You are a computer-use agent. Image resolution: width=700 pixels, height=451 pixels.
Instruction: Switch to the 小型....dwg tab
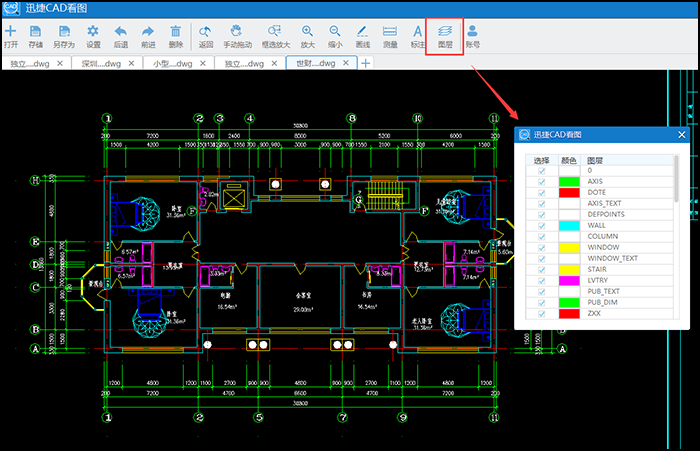pyautogui.click(x=174, y=63)
